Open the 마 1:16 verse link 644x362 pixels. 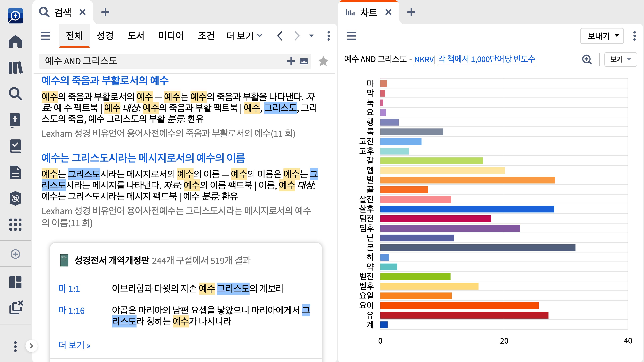click(x=71, y=311)
